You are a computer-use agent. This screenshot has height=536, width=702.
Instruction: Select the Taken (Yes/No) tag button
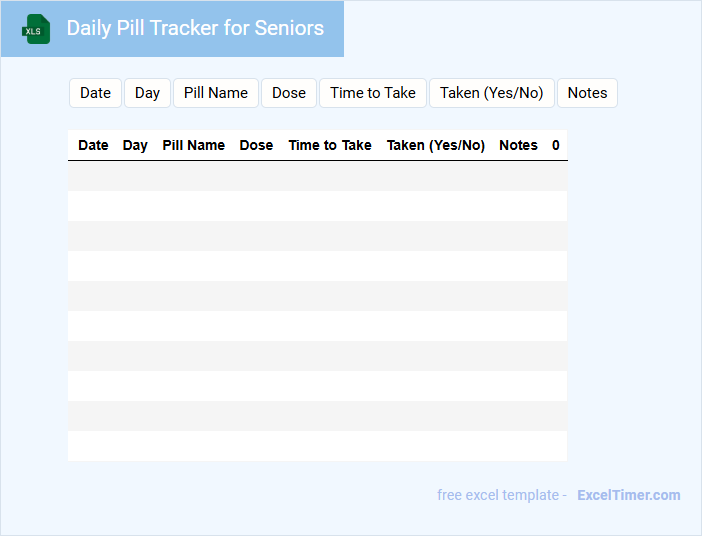(492, 93)
